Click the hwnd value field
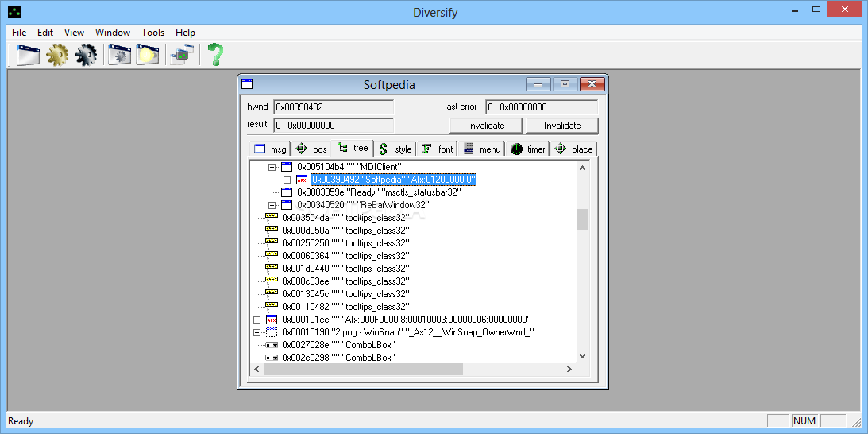Screen dimensions: 868x434 334,107
